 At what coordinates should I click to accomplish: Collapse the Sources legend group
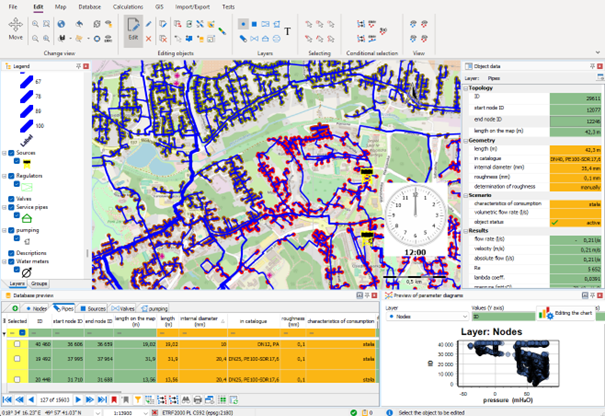[x=4, y=153]
